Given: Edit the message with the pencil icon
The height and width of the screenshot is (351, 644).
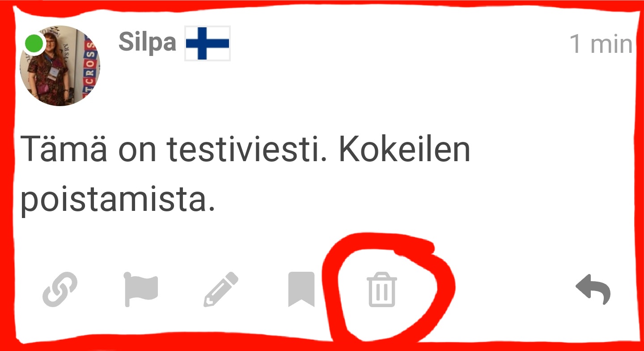Looking at the screenshot, I should coord(221,290).
